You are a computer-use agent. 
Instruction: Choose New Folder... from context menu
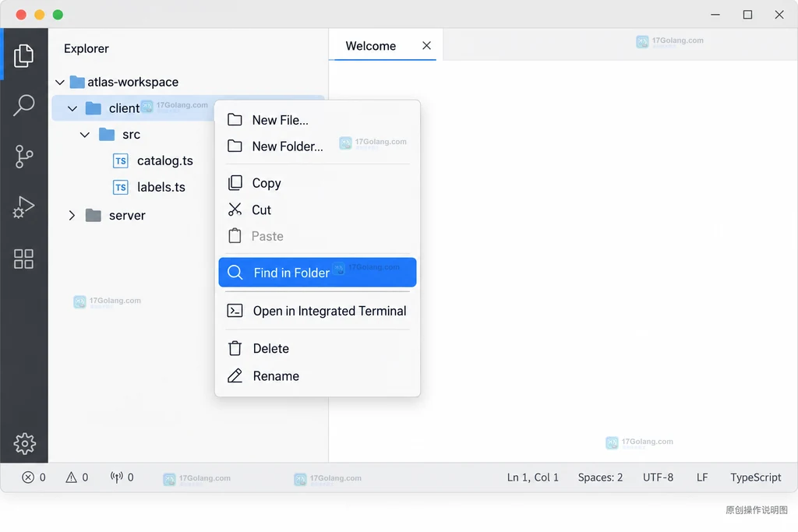click(x=318, y=146)
